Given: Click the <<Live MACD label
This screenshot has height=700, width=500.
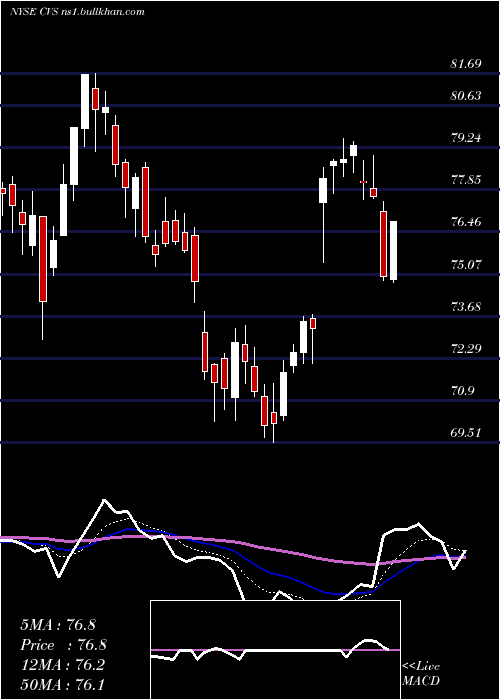Looking at the screenshot, I should (x=421, y=674).
